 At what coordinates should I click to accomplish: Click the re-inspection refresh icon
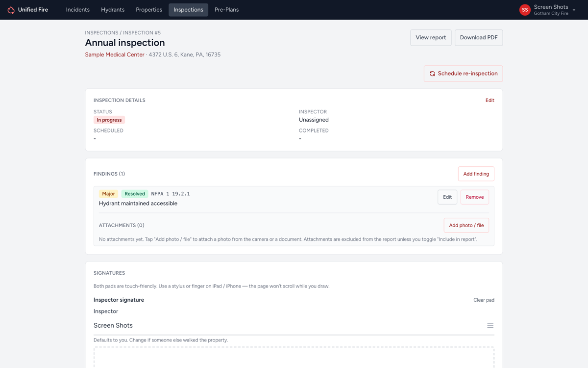(432, 74)
